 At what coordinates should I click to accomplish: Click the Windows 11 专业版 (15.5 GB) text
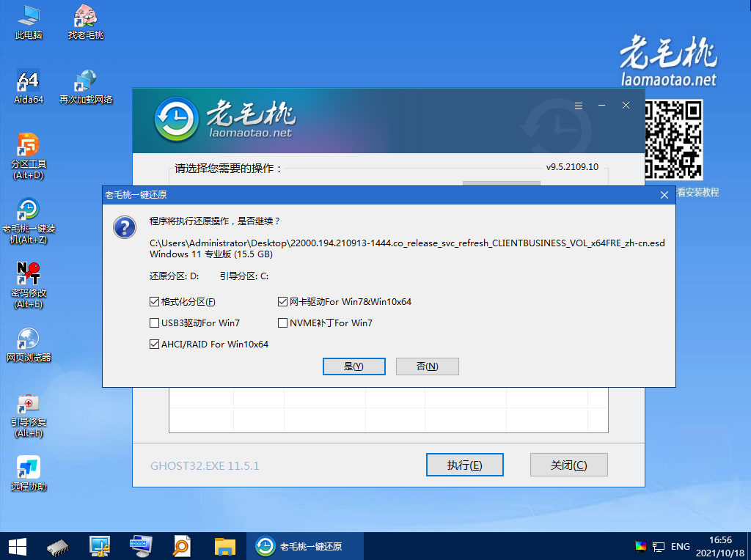click(211, 254)
